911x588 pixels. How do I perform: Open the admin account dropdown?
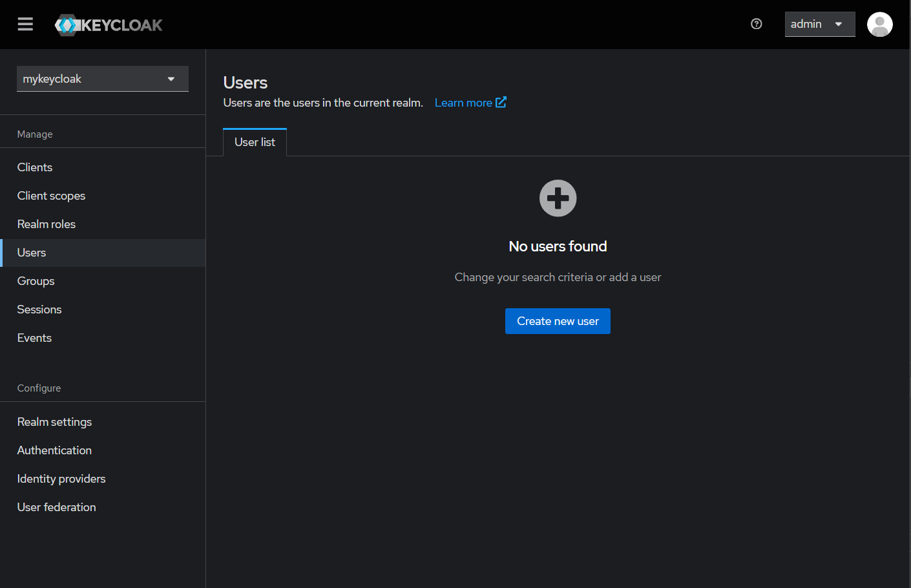click(x=819, y=23)
